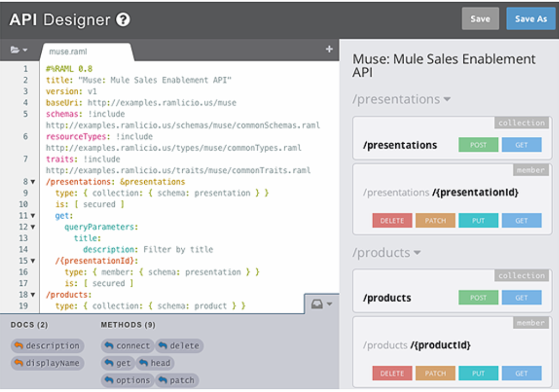
Task: Open DELETE method of /{presentationId}
Action: coord(392,221)
